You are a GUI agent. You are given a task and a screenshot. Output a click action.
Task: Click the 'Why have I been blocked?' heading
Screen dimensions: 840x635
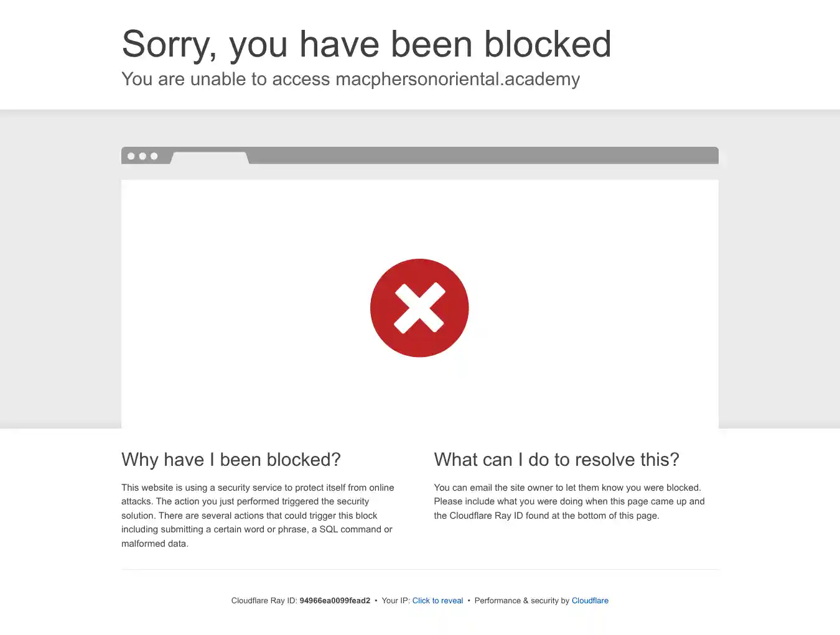point(231,460)
